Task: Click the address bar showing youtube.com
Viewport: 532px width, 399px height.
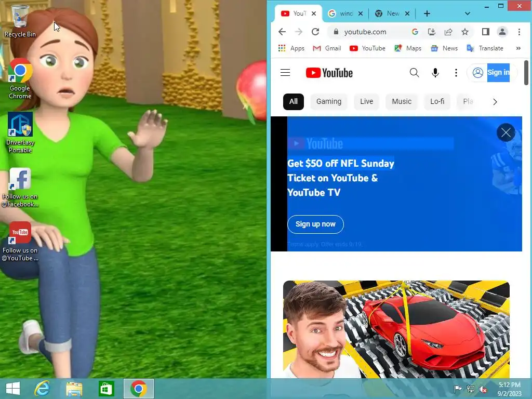Action: tap(365, 32)
